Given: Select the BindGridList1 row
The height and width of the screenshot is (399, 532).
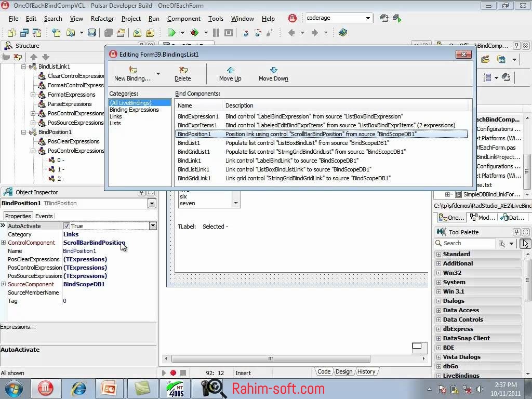Looking at the screenshot, I should tap(321, 152).
